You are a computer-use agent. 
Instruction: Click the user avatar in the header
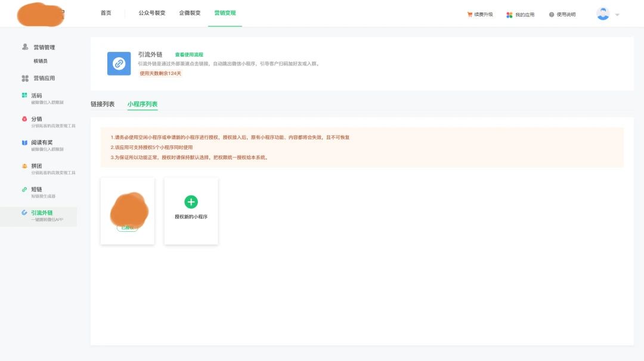(x=603, y=14)
